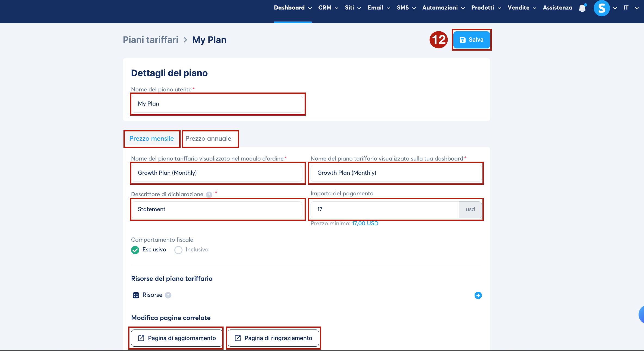Click the 17,00 USD minimum price link
Image resolution: width=644 pixels, height=351 pixels.
(x=365, y=224)
